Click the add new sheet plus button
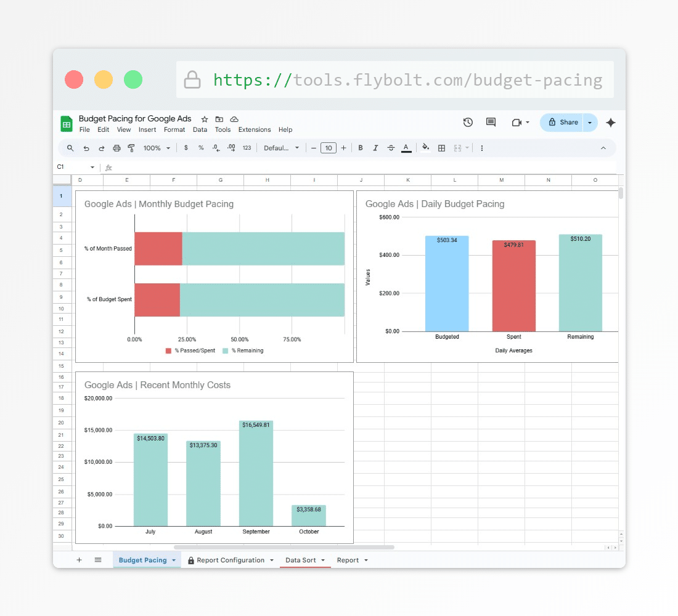 79,560
